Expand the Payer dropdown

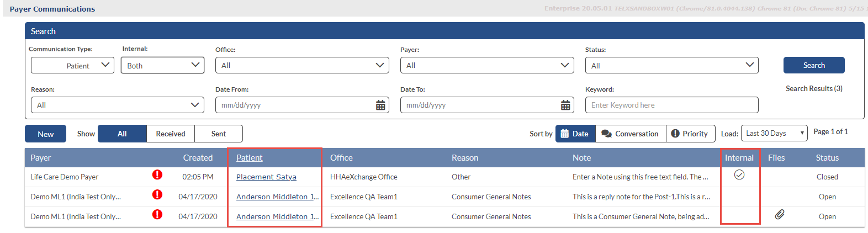tap(487, 65)
